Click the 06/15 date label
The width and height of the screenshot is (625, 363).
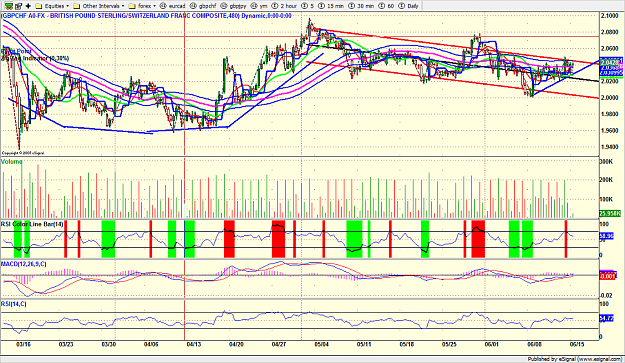(x=577, y=344)
